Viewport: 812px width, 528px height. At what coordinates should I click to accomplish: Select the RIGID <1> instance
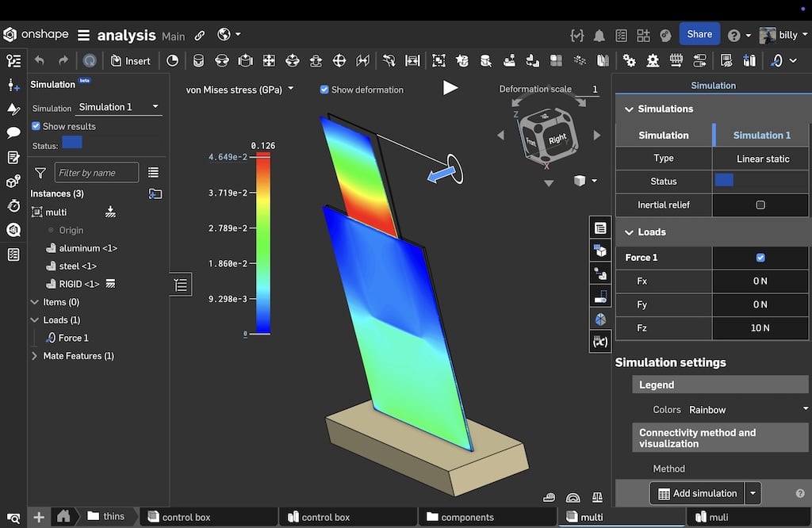(79, 284)
